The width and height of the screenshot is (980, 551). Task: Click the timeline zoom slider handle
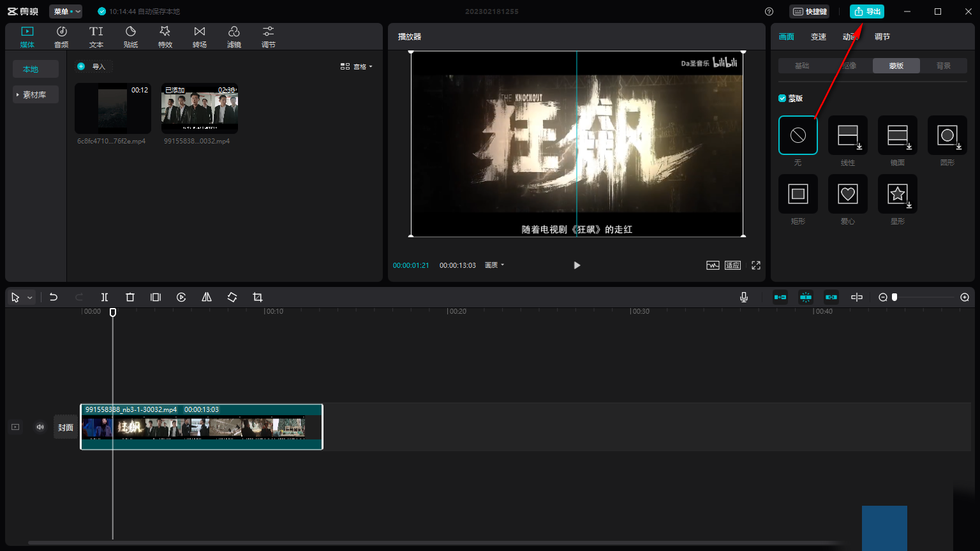click(x=895, y=297)
